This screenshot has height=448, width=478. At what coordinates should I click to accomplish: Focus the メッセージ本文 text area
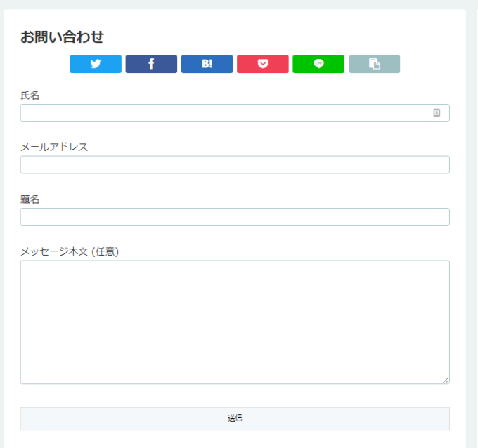(235, 322)
